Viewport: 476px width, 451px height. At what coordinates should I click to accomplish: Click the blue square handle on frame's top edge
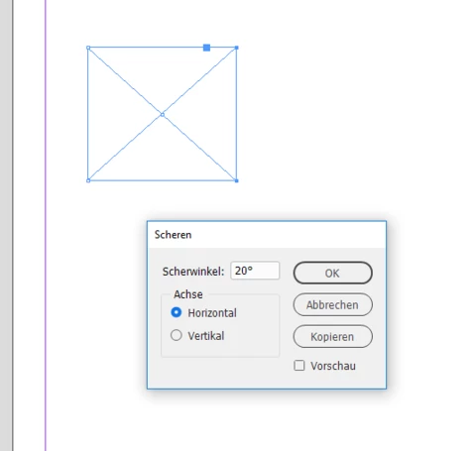click(206, 48)
